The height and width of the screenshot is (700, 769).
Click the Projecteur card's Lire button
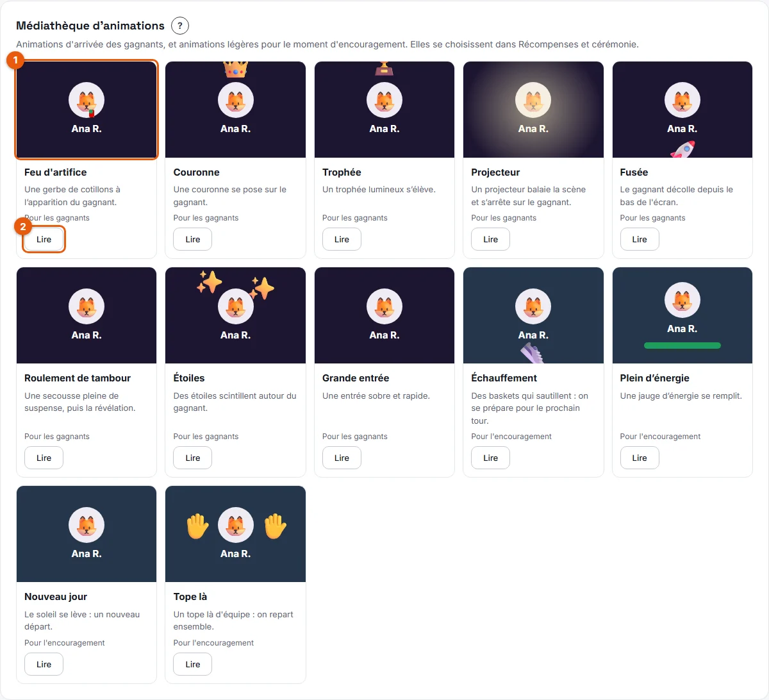491,239
